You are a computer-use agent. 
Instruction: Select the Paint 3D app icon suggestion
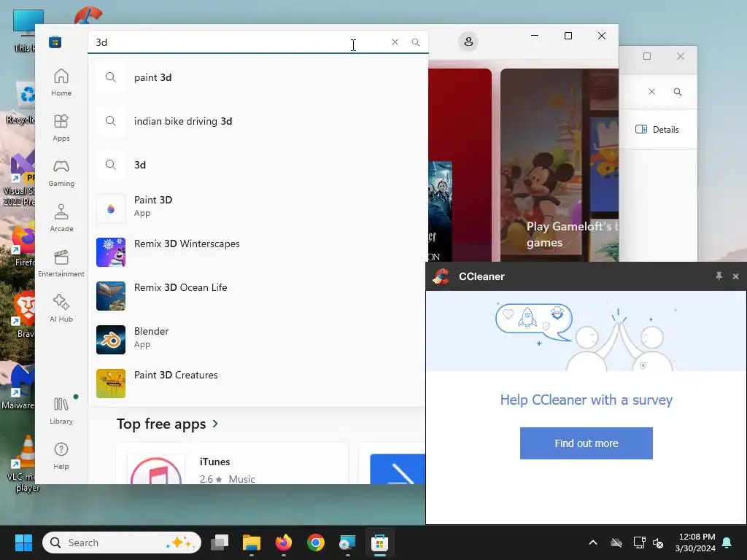pyautogui.click(x=111, y=208)
